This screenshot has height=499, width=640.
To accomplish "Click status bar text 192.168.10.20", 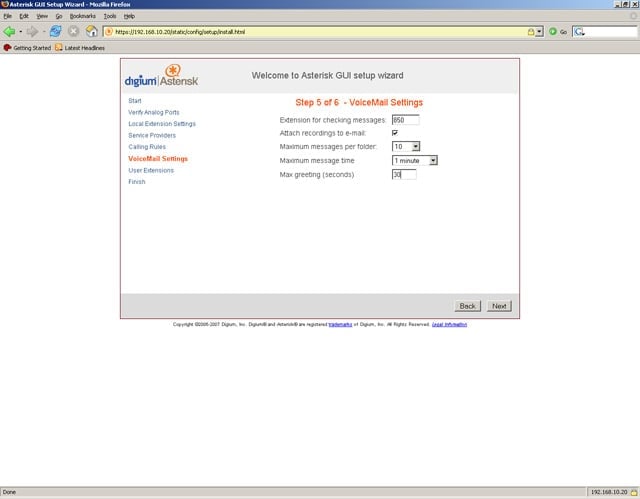I will point(609,492).
